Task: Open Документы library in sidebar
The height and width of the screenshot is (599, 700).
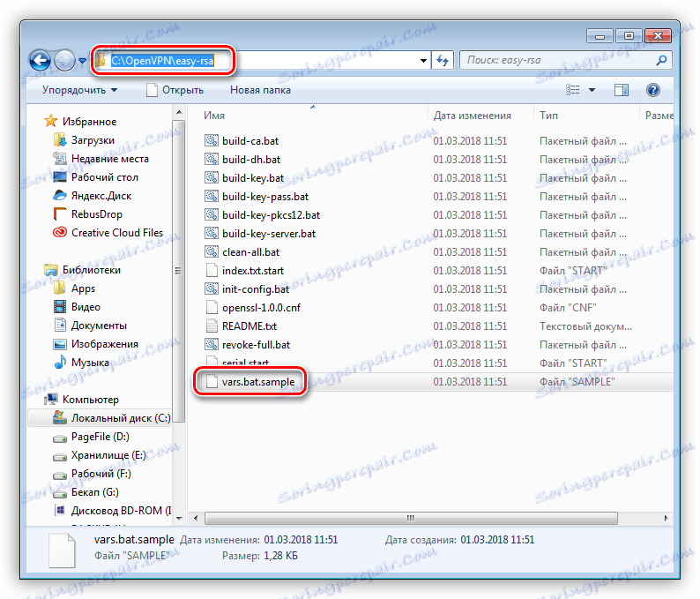Action: (x=90, y=326)
